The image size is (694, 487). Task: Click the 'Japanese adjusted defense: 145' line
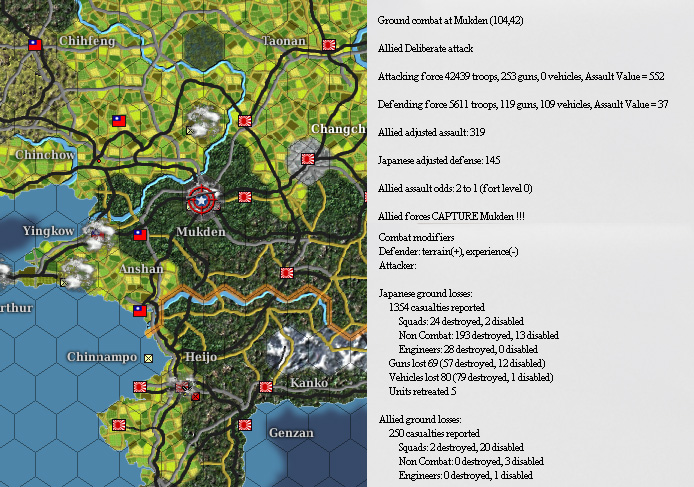439,160
